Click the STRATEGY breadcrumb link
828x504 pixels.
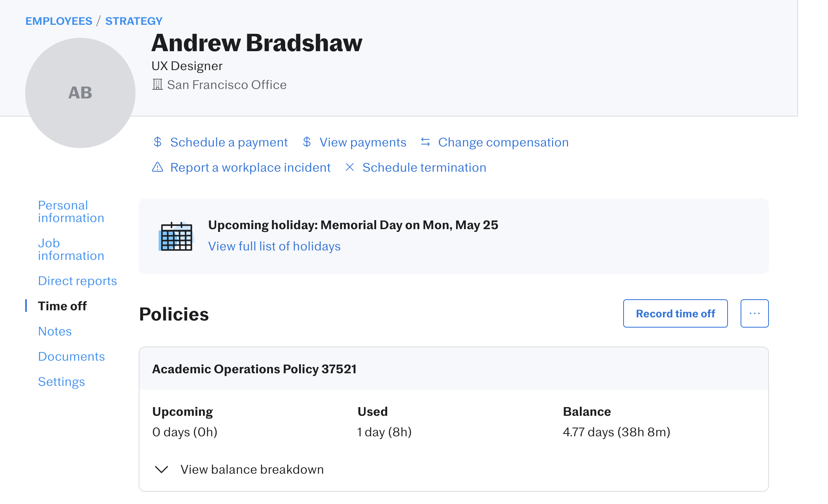click(x=134, y=21)
